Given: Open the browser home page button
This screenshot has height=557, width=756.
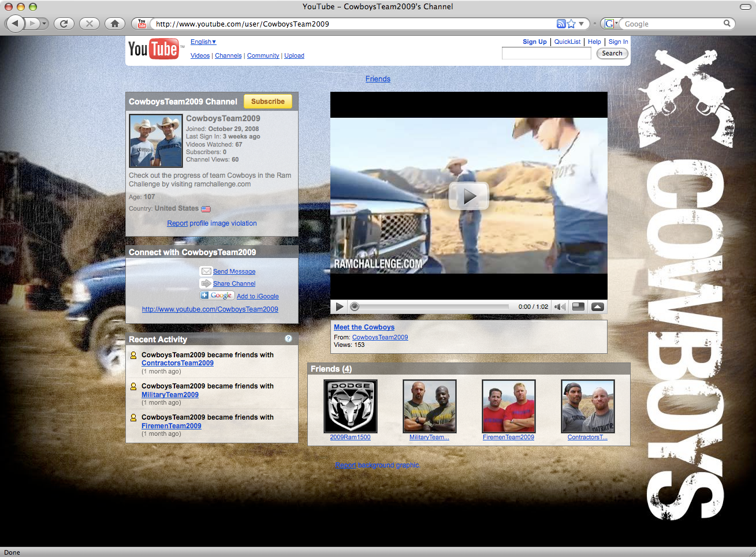Looking at the screenshot, I should tap(114, 24).
